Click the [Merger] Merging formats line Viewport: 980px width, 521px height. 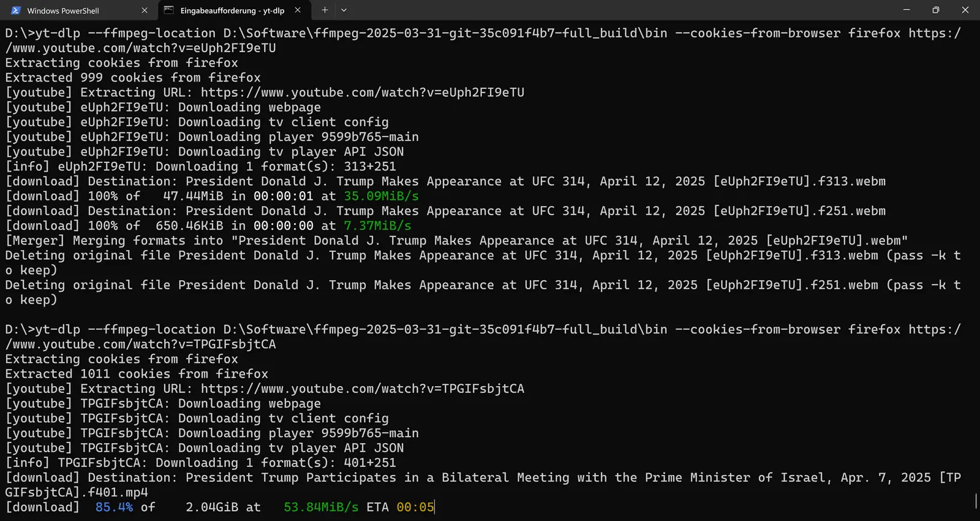(x=457, y=241)
